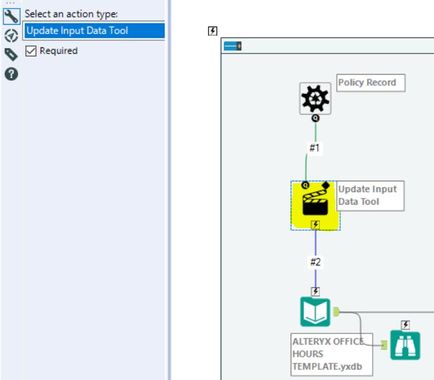The height and width of the screenshot is (380, 434).
Task: Open the Help question mark tab
Action: (x=11, y=74)
